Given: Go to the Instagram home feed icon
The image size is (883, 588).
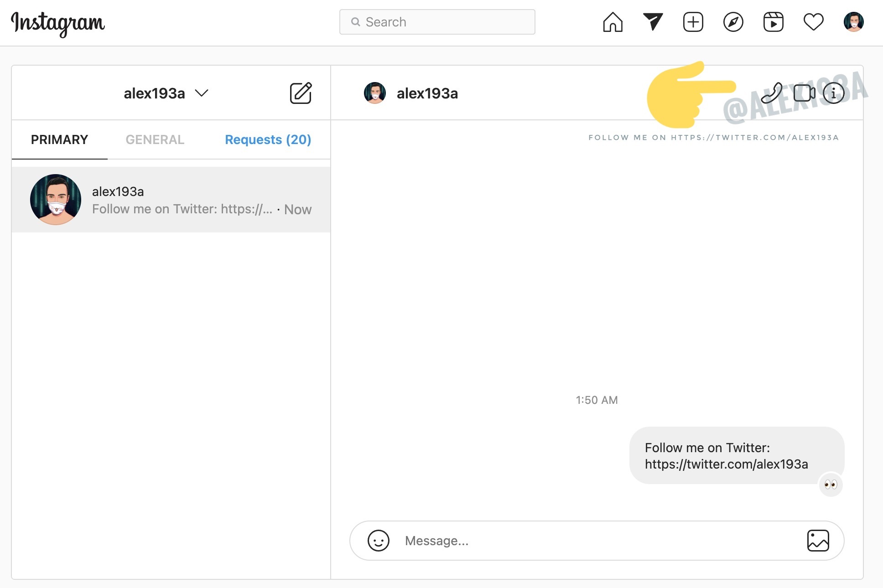Looking at the screenshot, I should click(613, 22).
